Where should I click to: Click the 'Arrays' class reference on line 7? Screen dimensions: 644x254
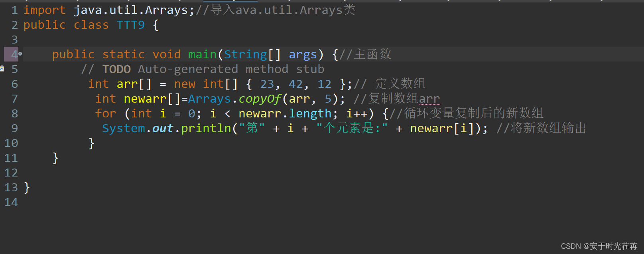209,99
